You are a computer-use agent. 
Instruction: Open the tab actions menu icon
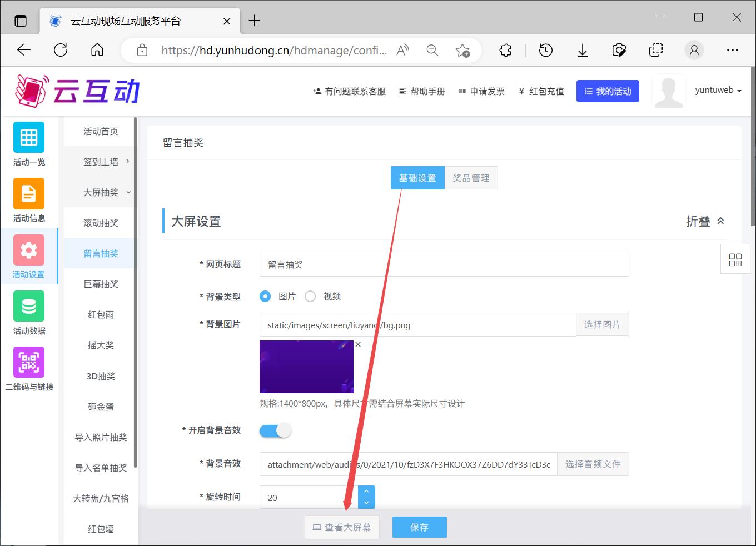[21, 21]
